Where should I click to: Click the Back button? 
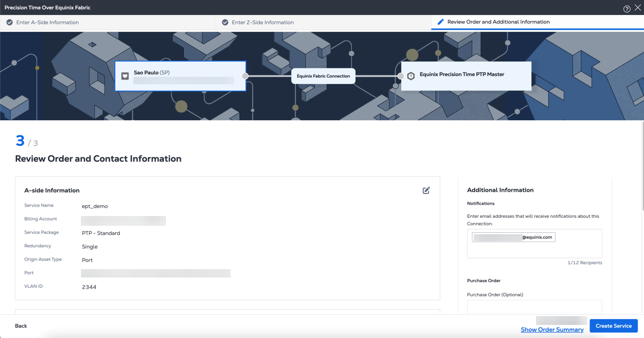pos(21,326)
